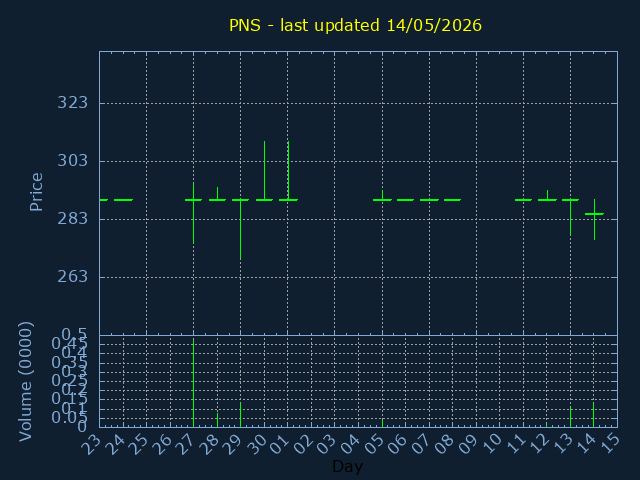
Task: Click day label 24 on the x-axis
Action: click(x=115, y=444)
